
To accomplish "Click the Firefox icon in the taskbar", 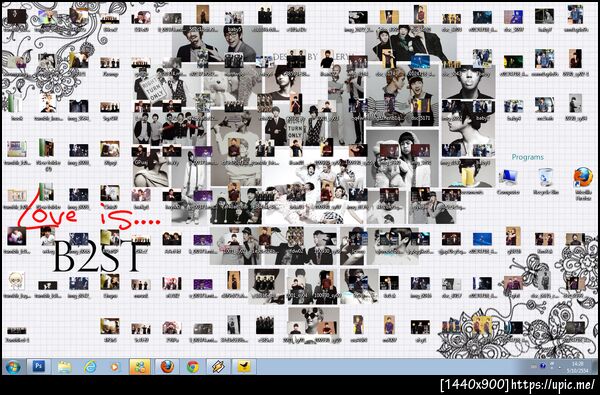I will click(x=167, y=367).
